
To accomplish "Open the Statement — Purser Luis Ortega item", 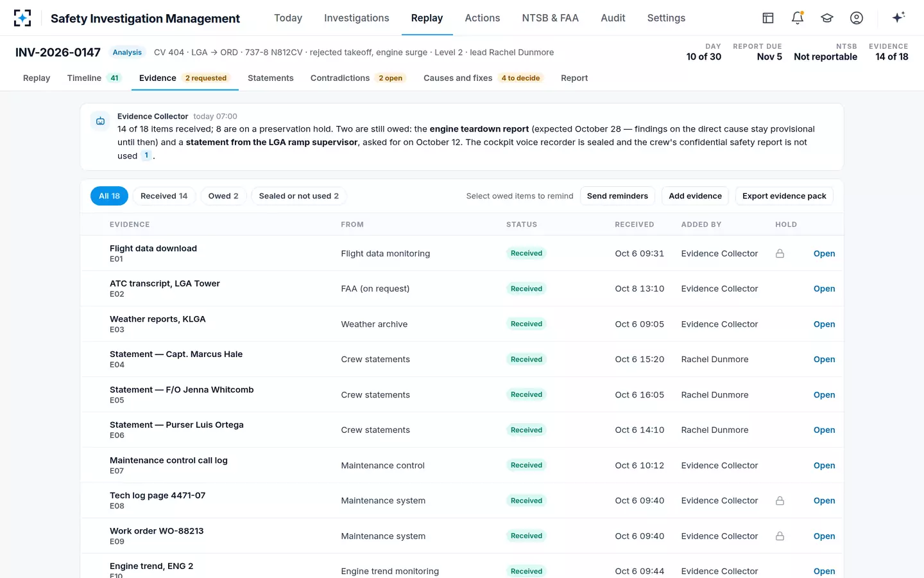I will click(x=824, y=430).
